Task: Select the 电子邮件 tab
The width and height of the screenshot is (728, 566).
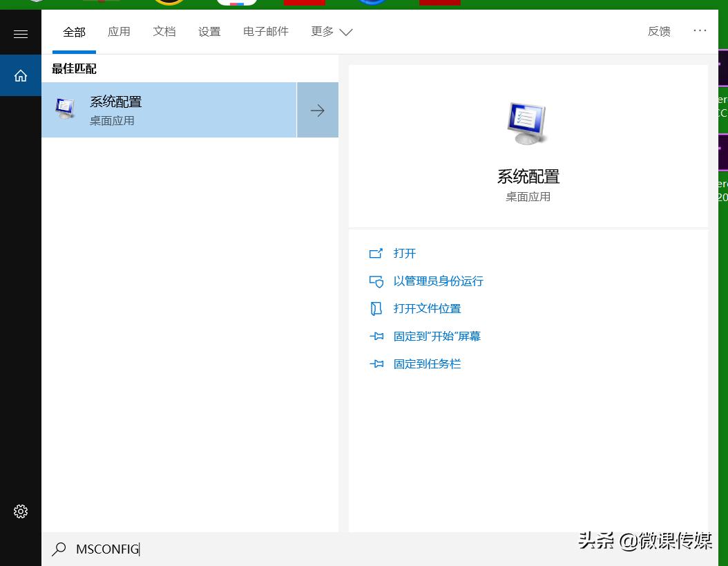Action: [265, 32]
